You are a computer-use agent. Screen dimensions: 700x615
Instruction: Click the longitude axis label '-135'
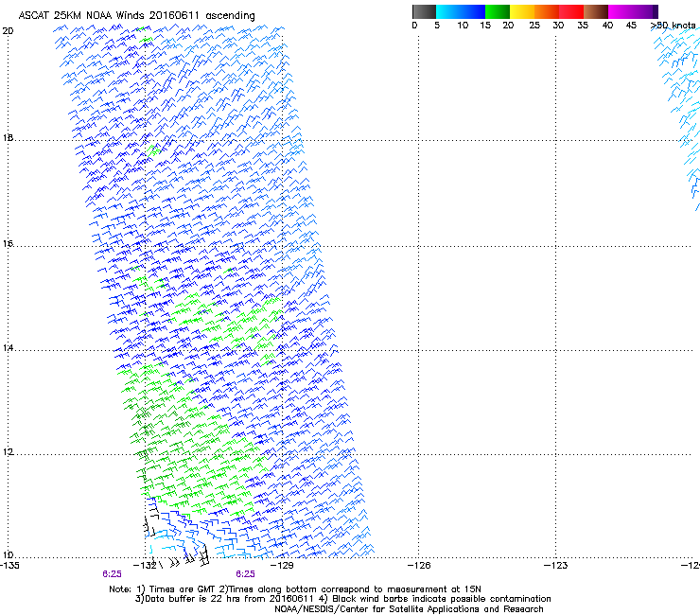click(x=9, y=566)
